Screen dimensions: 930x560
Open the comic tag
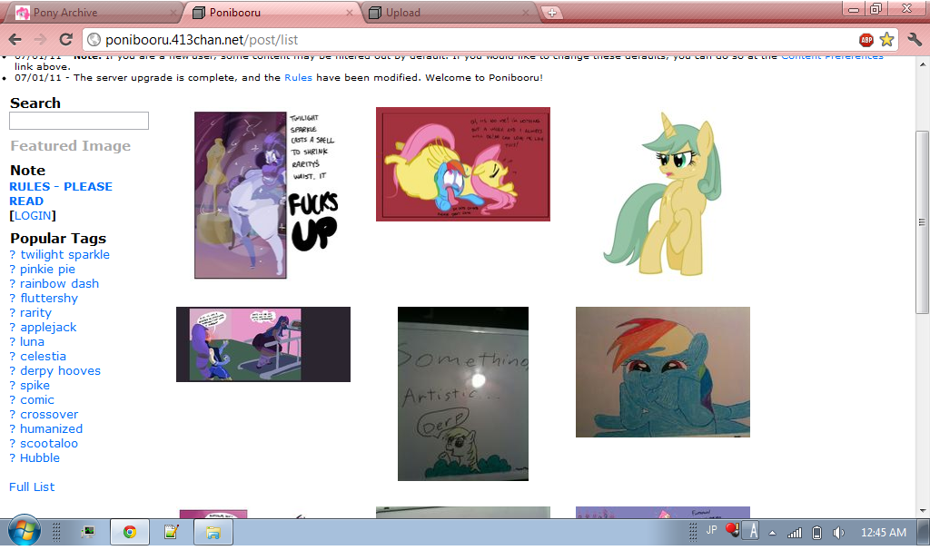click(x=36, y=400)
